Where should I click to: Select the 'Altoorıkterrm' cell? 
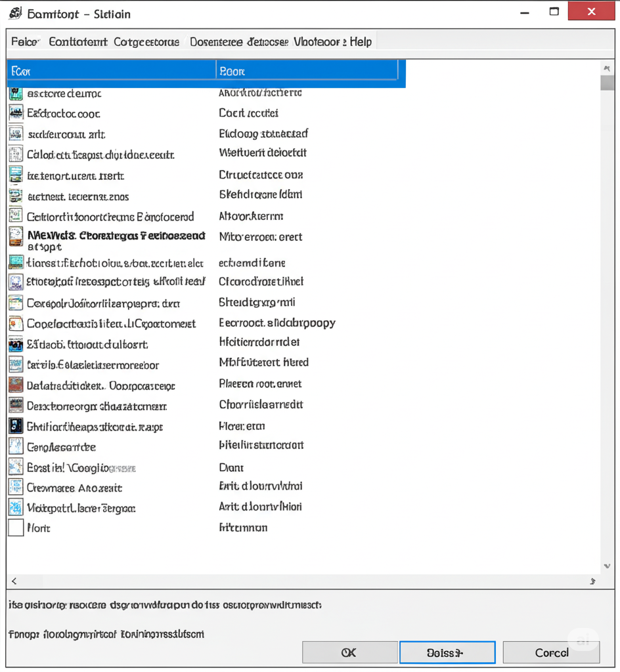click(251, 216)
